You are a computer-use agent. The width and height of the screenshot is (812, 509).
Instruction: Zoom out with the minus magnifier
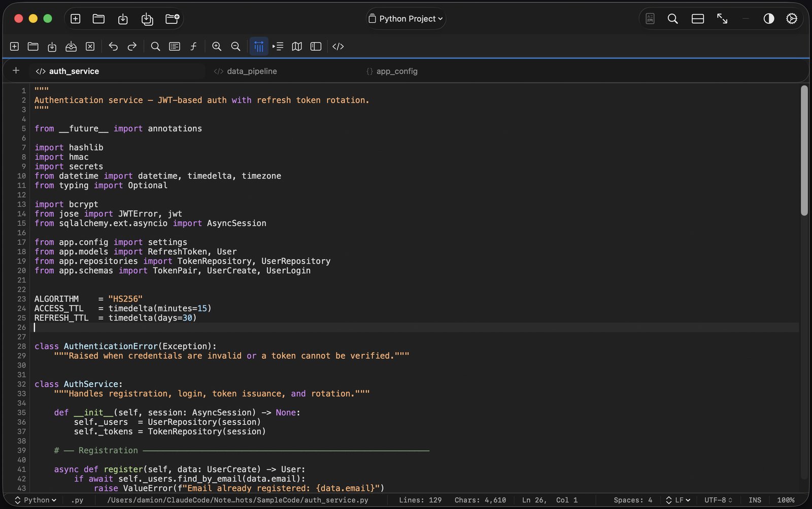point(235,47)
